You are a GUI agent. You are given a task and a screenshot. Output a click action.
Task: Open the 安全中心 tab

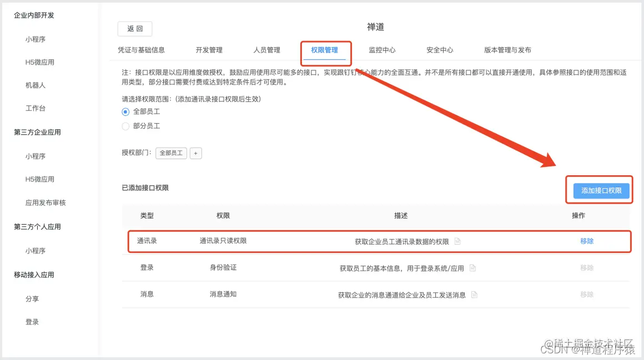click(x=439, y=49)
